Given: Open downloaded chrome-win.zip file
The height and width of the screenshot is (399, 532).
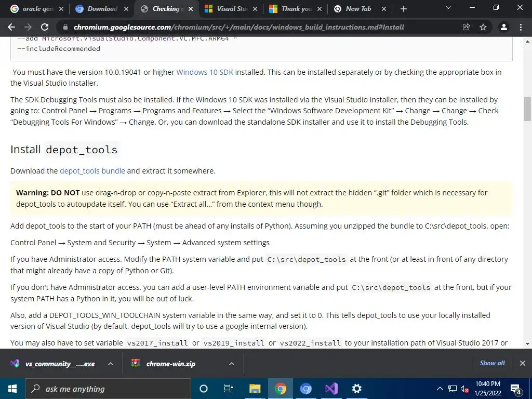Looking at the screenshot, I should (164, 364).
